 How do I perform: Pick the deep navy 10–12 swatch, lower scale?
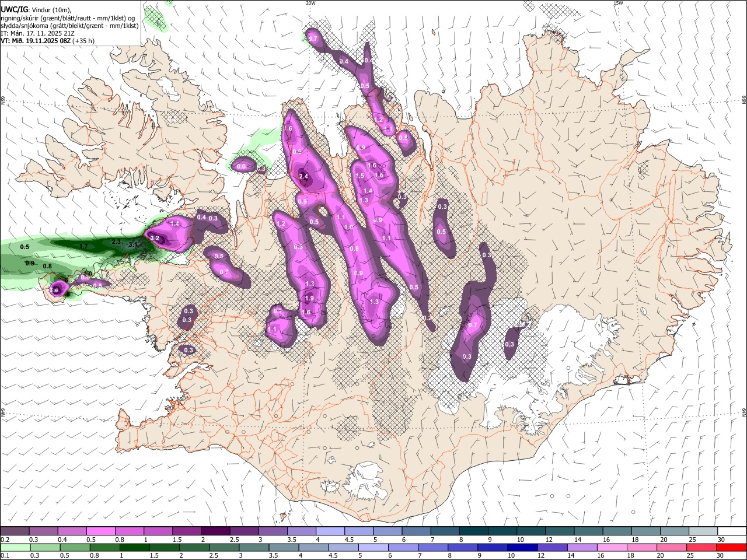coord(522,547)
